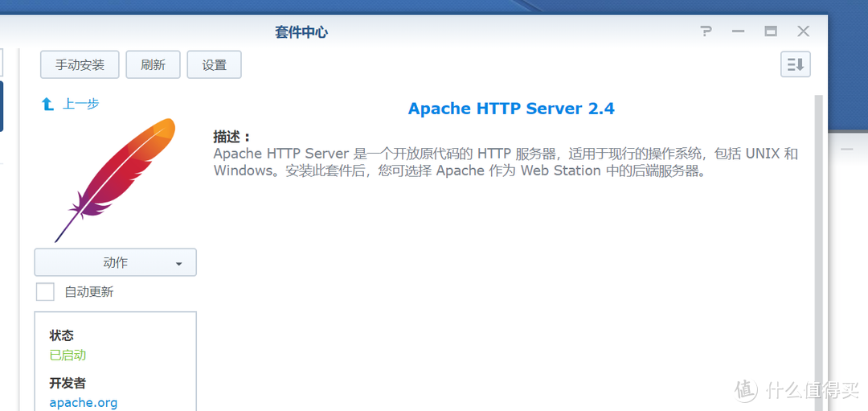Maximize the 套件中心 window
Viewport: 868px width, 411px height.
click(x=771, y=31)
